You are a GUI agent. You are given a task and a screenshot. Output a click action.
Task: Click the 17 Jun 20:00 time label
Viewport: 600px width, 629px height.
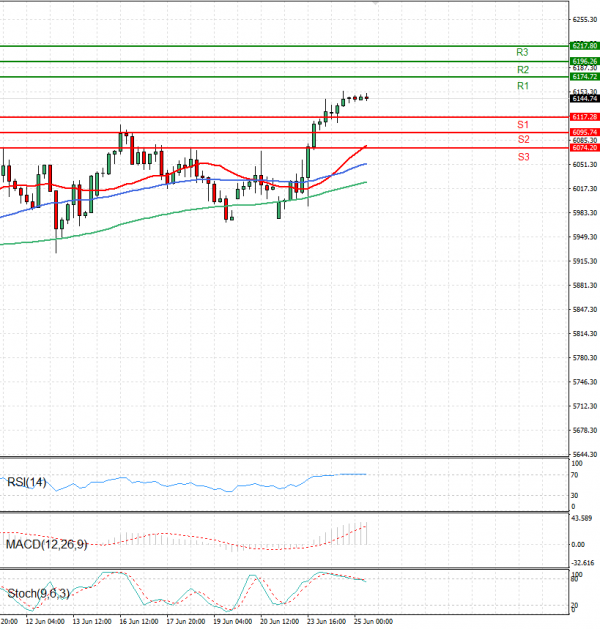click(186, 621)
